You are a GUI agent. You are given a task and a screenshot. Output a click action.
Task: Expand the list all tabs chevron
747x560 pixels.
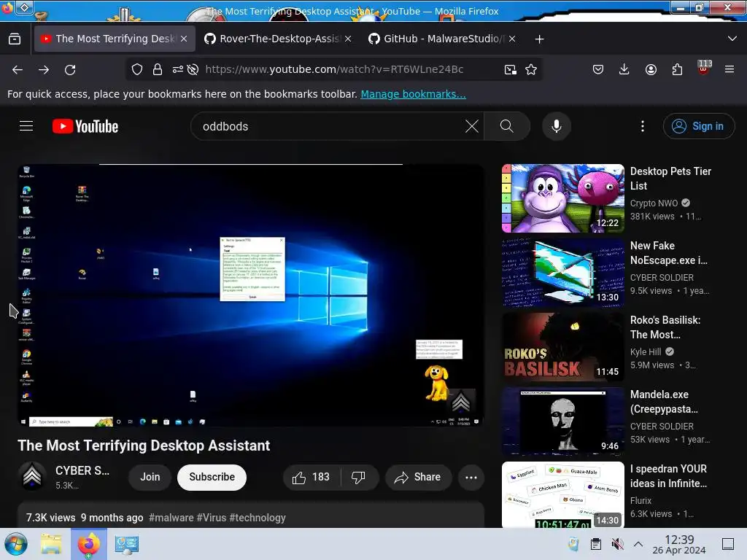pyautogui.click(x=732, y=39)
